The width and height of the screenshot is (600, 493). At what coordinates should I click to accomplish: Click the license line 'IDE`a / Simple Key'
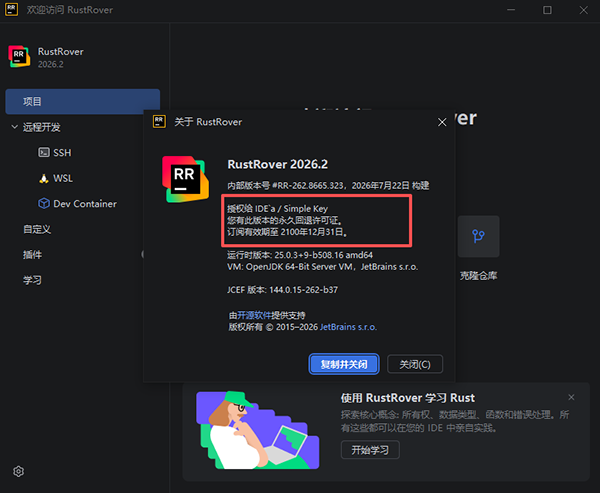[x=277, y=209]
